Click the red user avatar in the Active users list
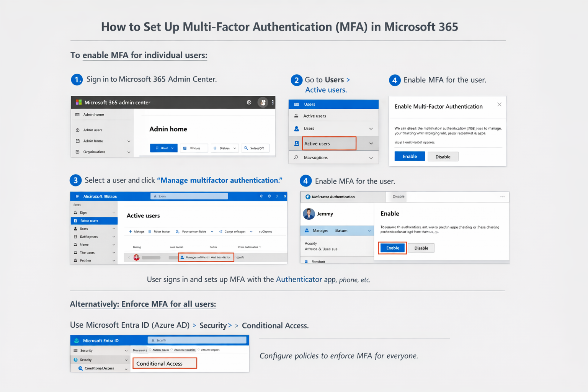 coord(136,257)
